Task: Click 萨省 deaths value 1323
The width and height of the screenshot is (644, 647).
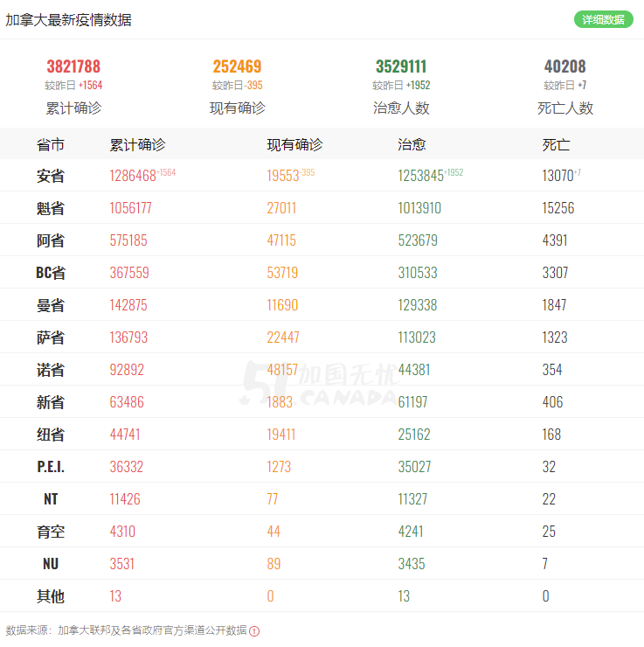Action: pos(555,337)
